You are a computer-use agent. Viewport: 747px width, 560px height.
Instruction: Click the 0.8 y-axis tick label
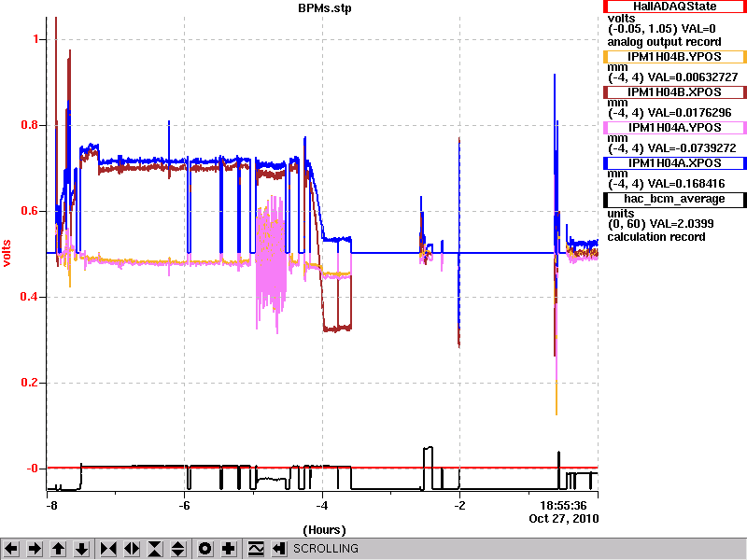point(29,125)
